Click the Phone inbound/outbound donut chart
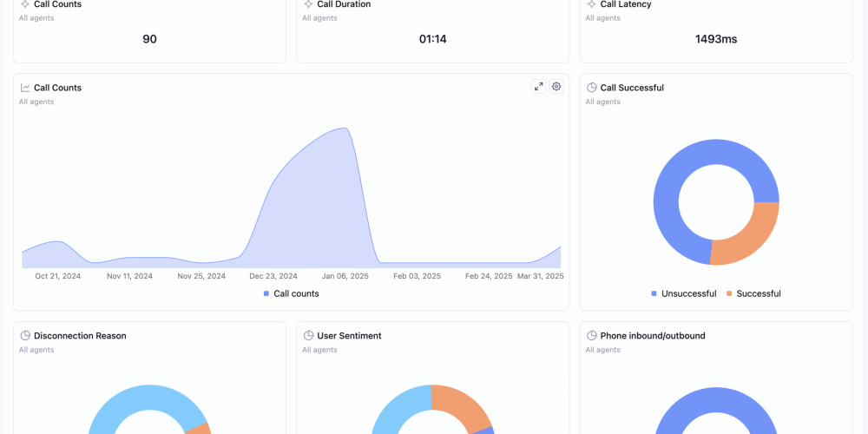Viewport: 868px width, 434px height. (x=716, y=411)
